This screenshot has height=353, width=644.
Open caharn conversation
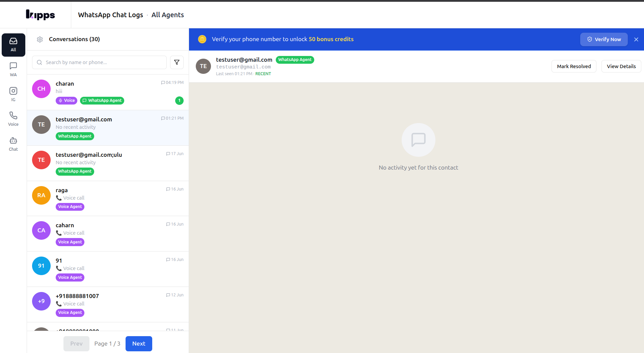click(108, 234)
